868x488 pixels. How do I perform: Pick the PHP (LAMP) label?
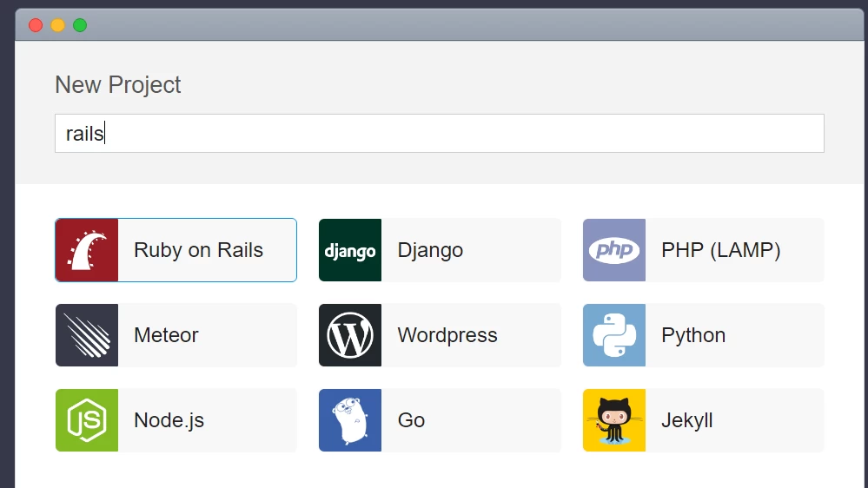click(721, 250)
